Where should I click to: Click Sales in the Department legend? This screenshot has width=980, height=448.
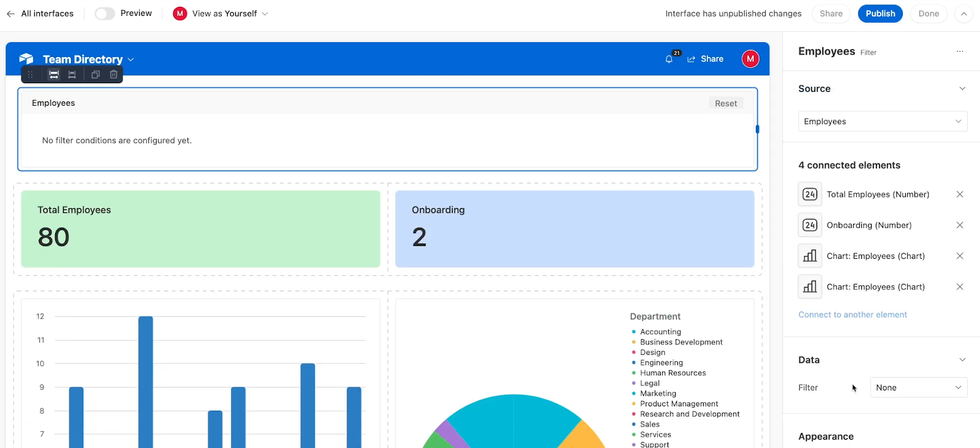pos(650,424)
